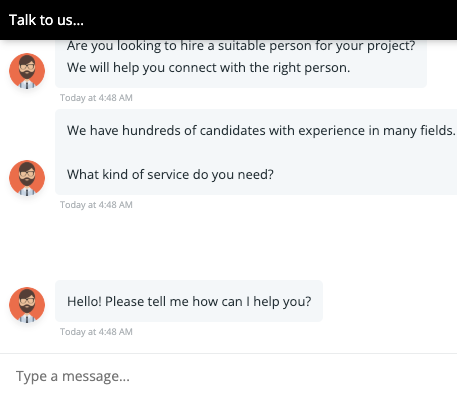
Task: Click the 'Hello! Please tell me' message bubble
Action: click(x=189, y=301)
